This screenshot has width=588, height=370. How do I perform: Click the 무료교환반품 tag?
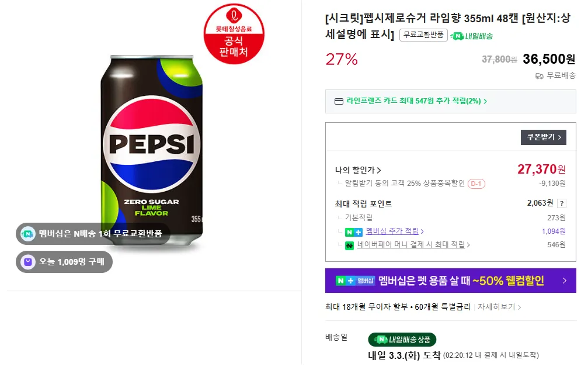tap(423, 36)
